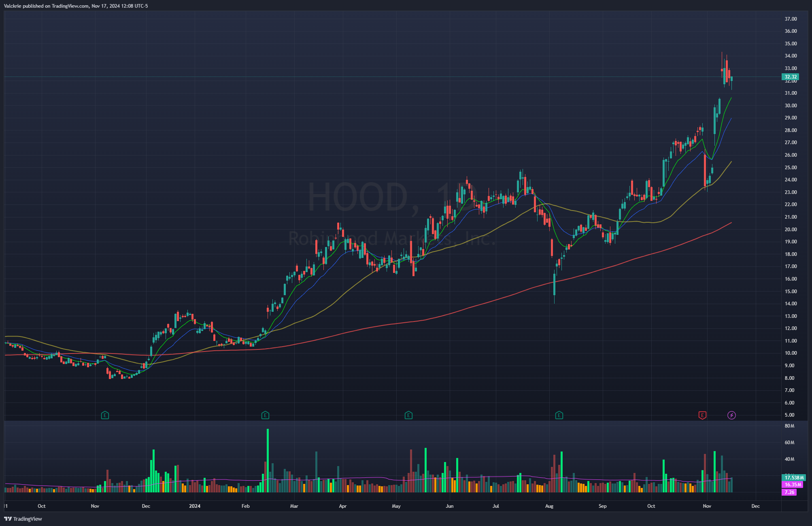Open the earnings marker nearest the May label
The width and height of the screenshot is (812, 526).
click(408, 415)
